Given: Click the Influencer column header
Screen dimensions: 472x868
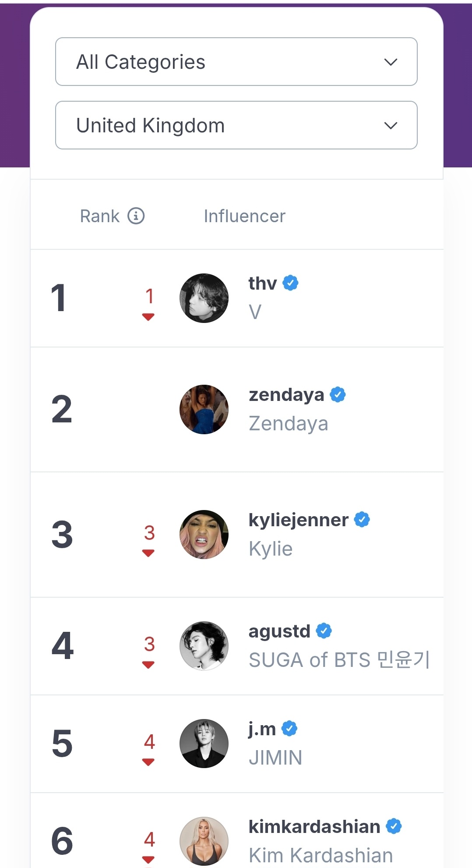Looking at the screenshot, I should [x=244, y=216].
